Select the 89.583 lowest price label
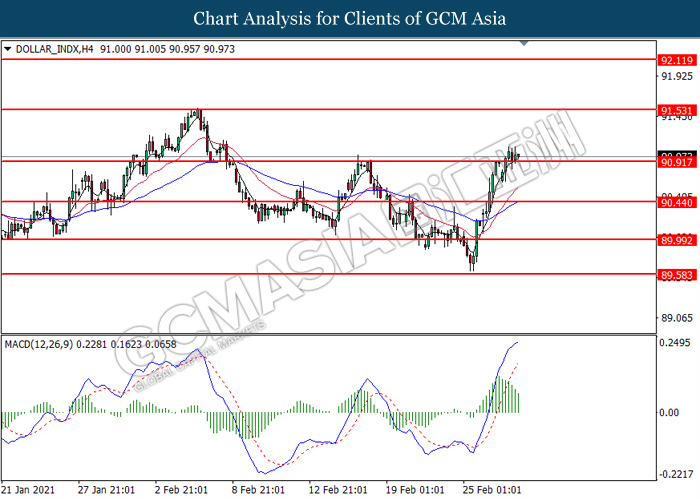This screenshot has height=500, width=700. (676, 274)
